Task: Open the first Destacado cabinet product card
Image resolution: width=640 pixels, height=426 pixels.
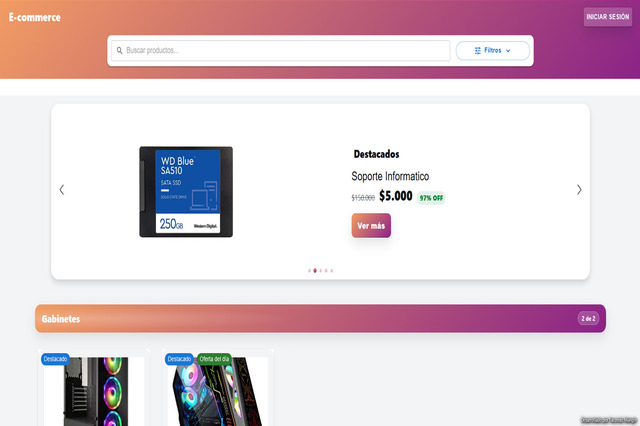Action: pos(94,388)
